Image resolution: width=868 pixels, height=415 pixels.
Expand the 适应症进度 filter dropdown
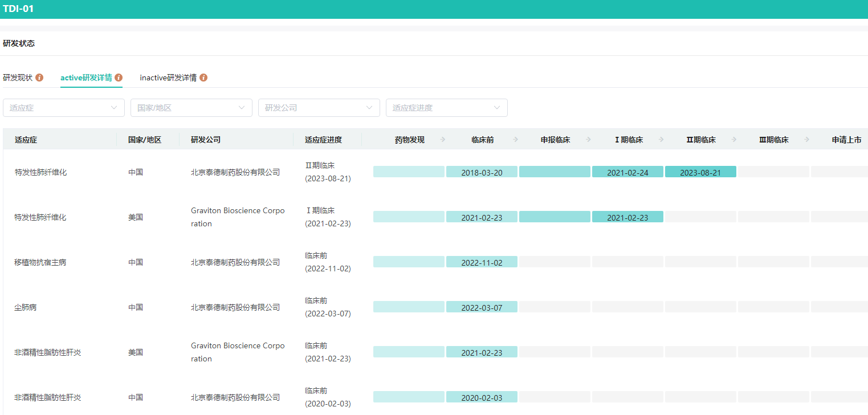click(447, 108)
